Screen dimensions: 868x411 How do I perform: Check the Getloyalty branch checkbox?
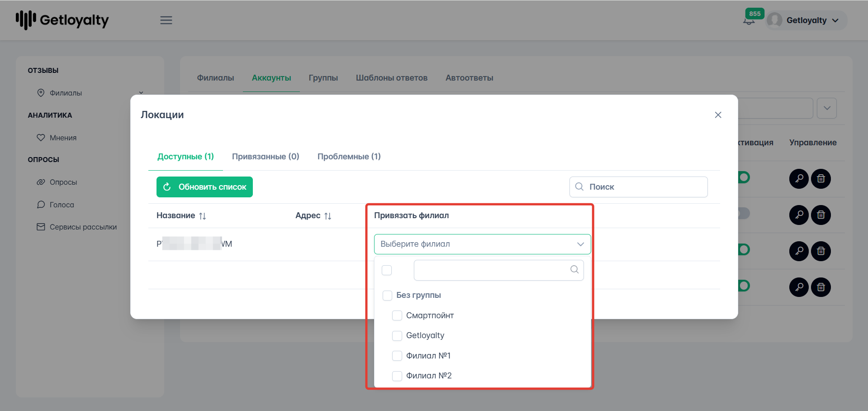[397, 336]
